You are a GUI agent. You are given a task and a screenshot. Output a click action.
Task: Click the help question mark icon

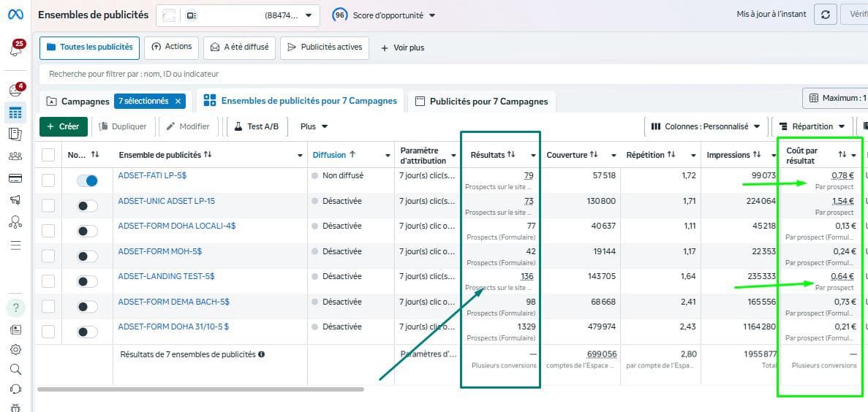pos(15,308)
